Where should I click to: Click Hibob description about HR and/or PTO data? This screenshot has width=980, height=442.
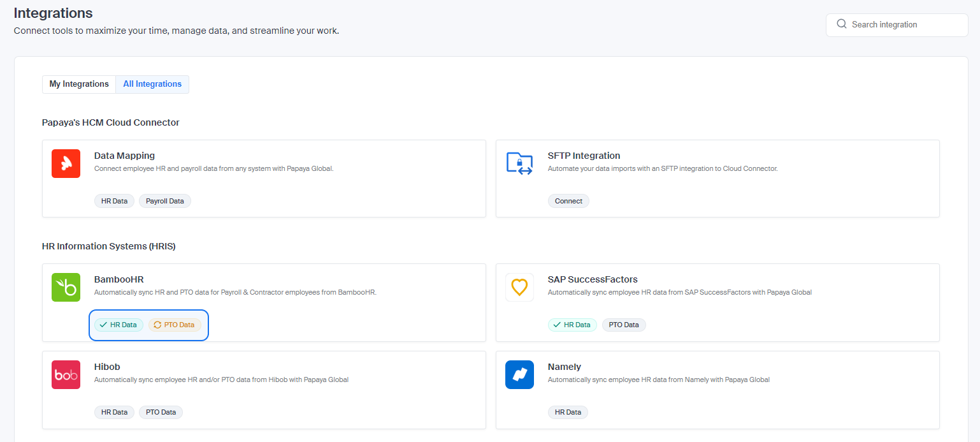221,379
